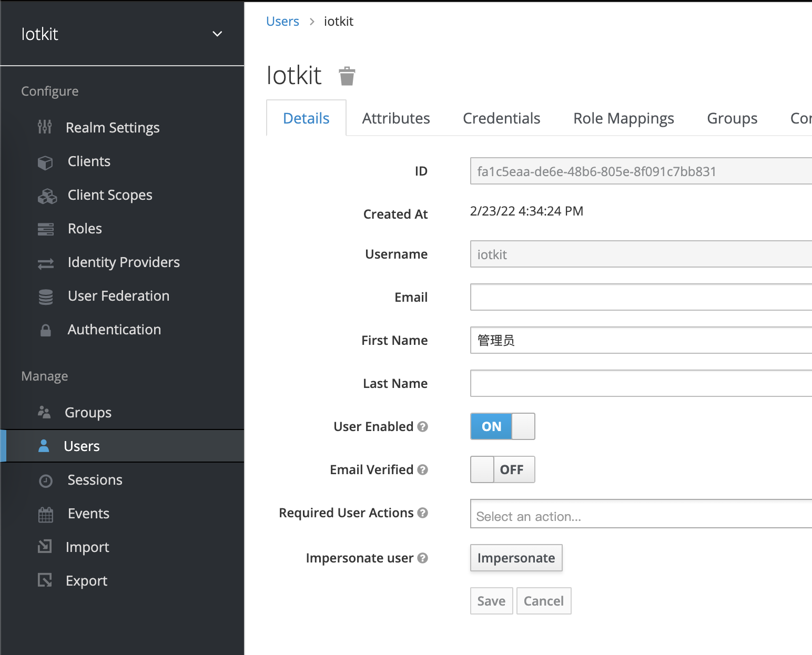Click the Users person icon

pos(44,446)
